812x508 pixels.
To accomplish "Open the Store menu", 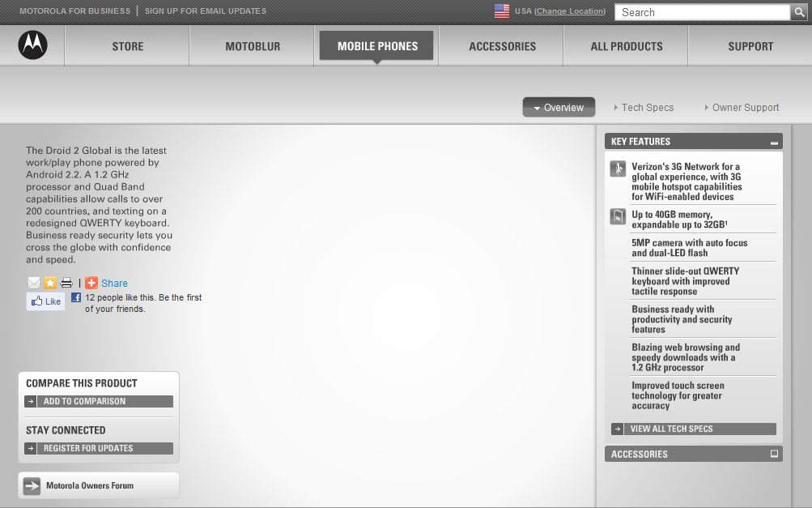I will pyautogui.click(x=127, y=46).
